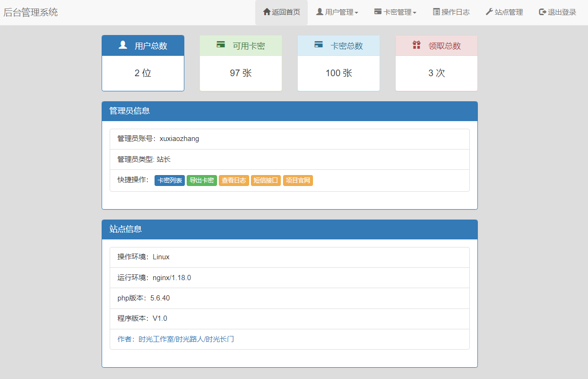Open the 卡密管理 dropdown menu

pos(395,12)
